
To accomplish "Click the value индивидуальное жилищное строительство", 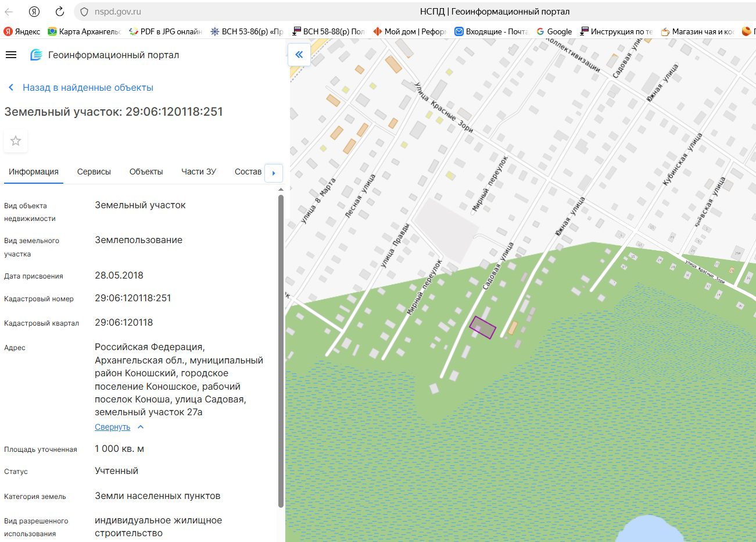I will click(158, 526).
